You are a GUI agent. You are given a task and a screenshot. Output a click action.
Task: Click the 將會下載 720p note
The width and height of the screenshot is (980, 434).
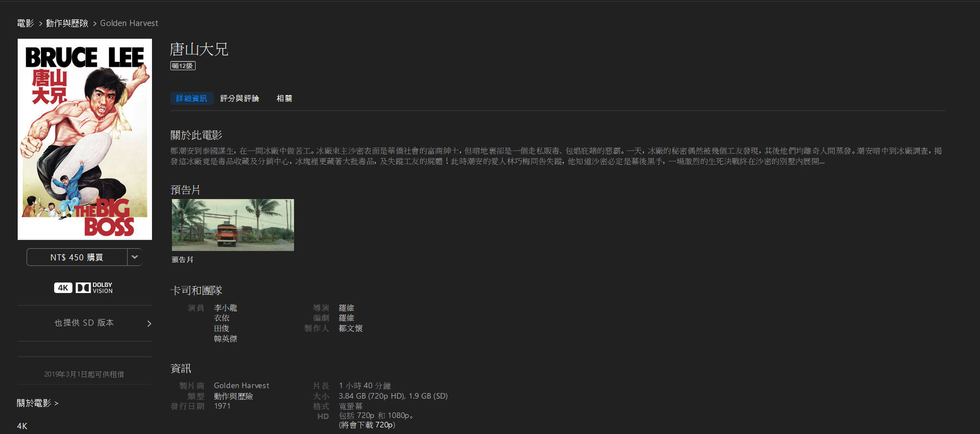coord(367,425)
